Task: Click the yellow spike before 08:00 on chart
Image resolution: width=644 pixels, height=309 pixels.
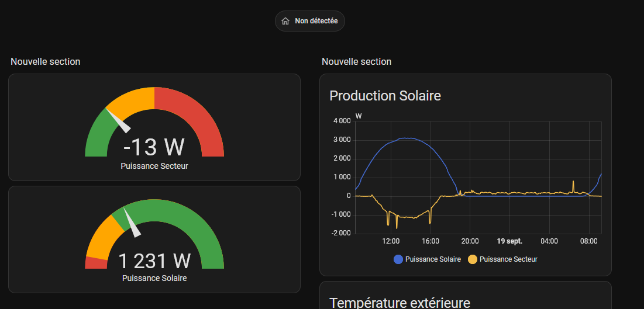Action: 573,187
